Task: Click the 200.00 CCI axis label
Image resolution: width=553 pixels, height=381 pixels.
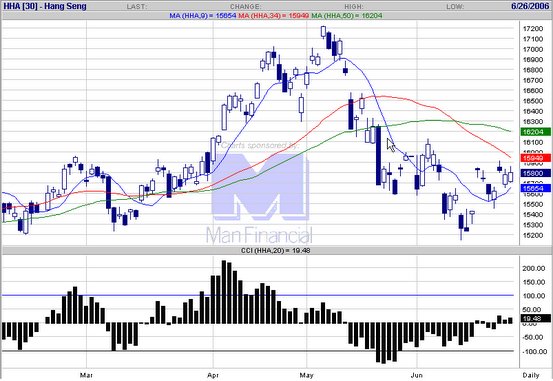Action: (534, 268)
